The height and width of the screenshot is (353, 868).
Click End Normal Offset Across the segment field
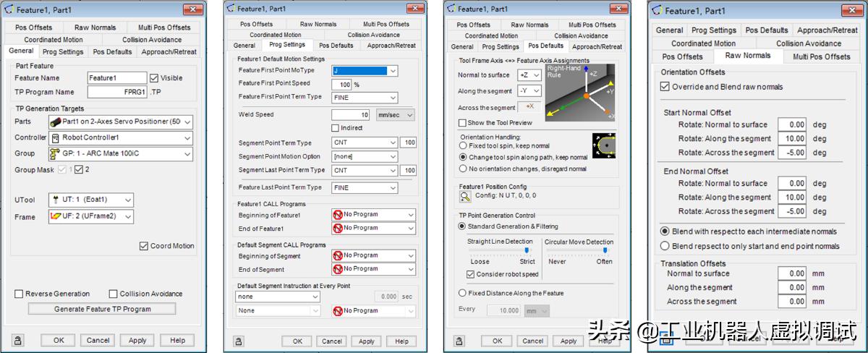pyautogui.click(x=792, y=211)
